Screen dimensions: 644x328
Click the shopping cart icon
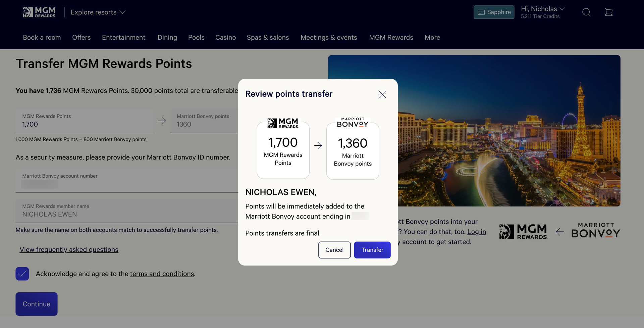609,12
